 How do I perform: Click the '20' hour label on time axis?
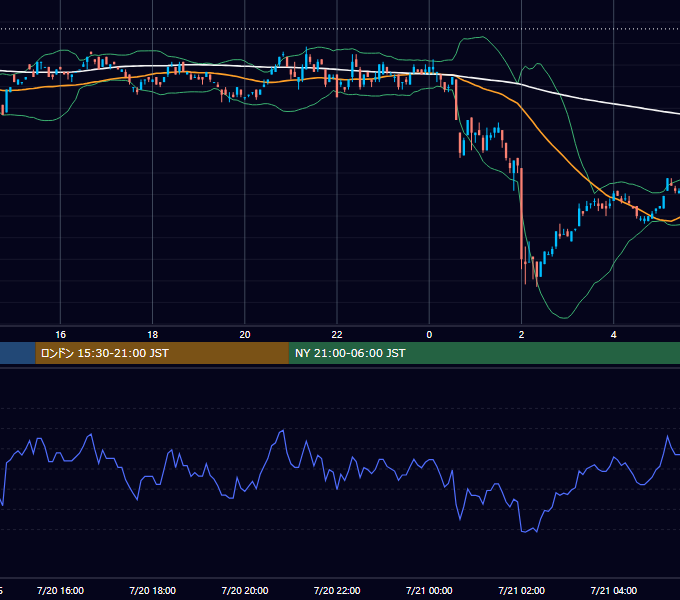(245, 335)
